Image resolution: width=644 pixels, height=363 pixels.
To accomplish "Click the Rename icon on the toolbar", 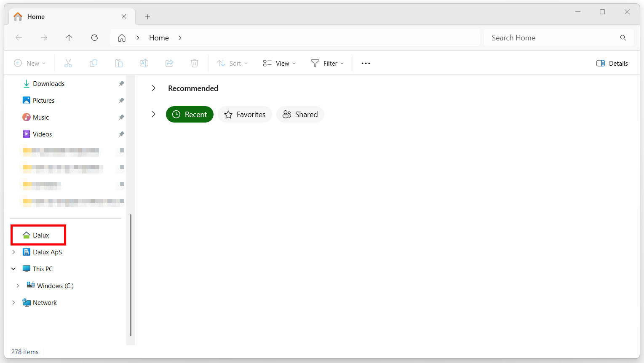I will (x=144, y=63).
